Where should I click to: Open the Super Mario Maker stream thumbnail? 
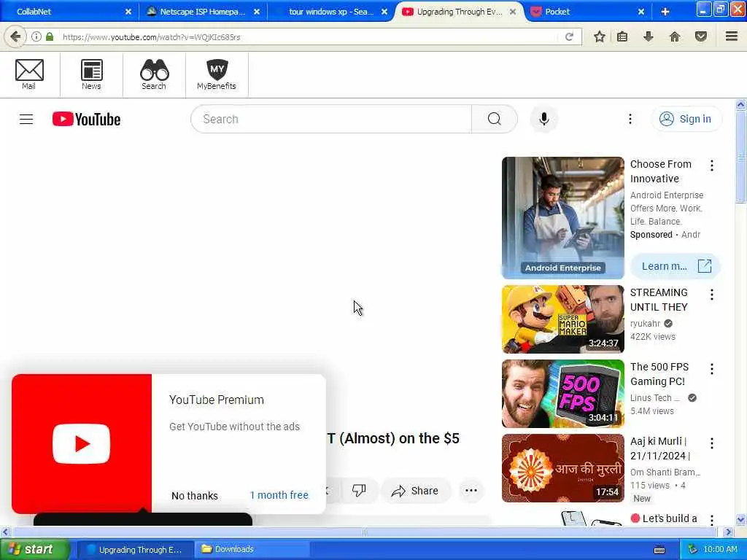[562, 319]
